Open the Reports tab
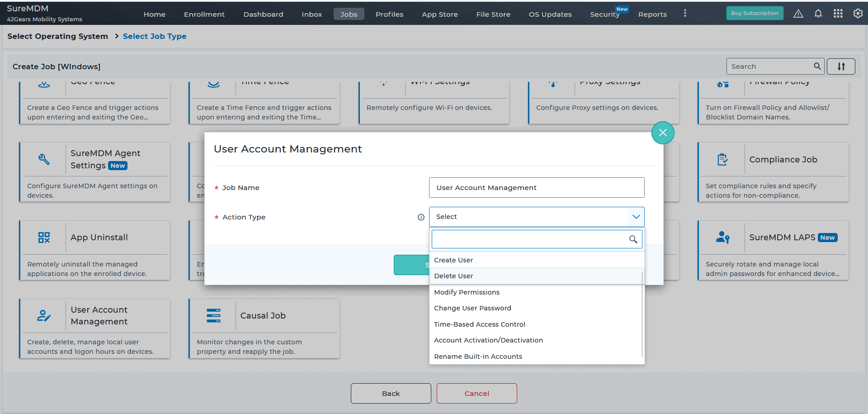This screenshot has width=868, height=414. [652, 14]
